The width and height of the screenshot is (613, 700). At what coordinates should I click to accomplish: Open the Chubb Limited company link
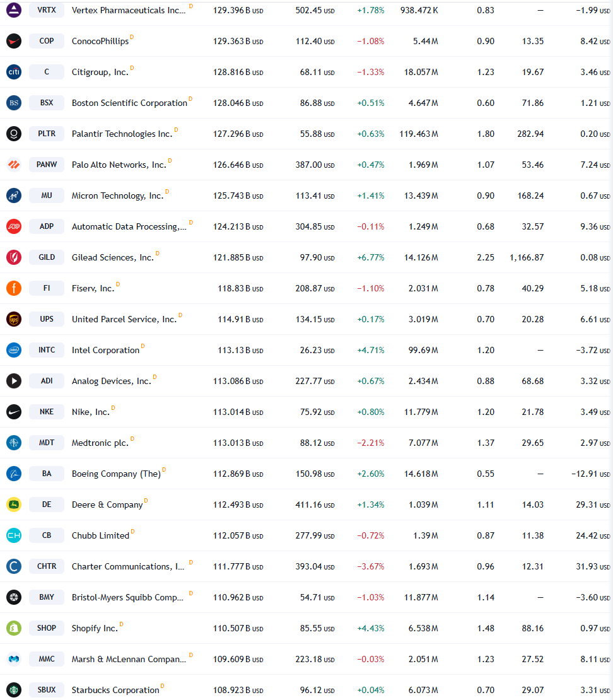click(x=100, y=535)
